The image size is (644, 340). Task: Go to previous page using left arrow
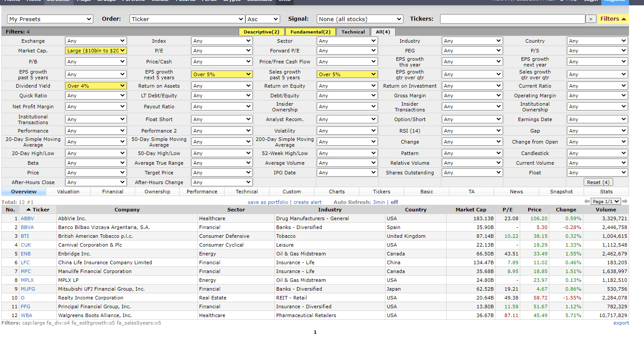[x=587, y=201]
